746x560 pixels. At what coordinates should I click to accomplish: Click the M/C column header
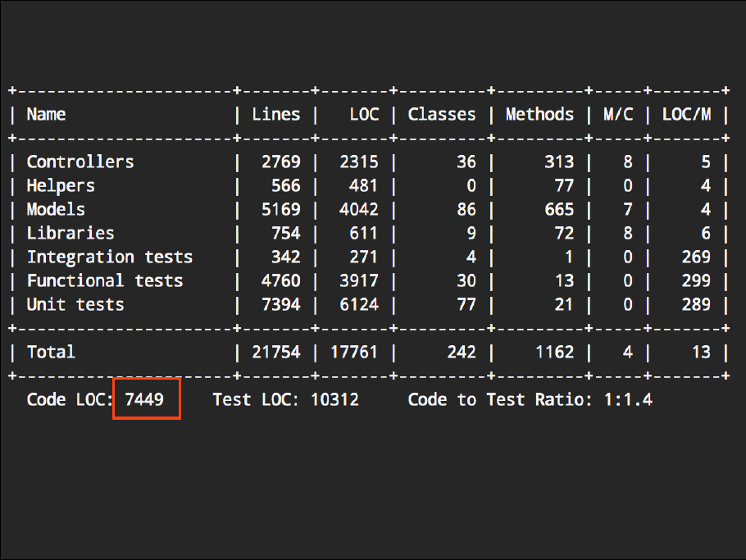617,114
